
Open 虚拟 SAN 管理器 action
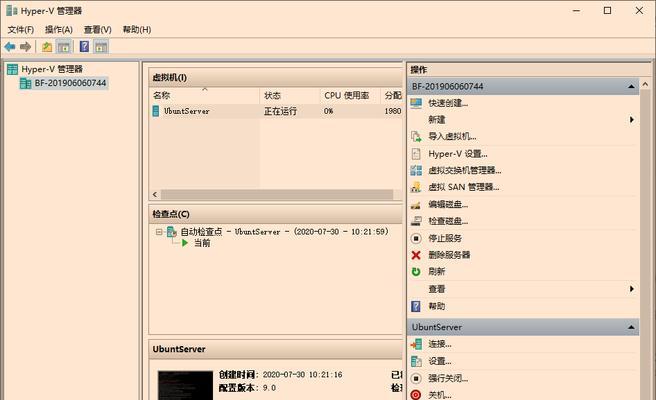[x=464, y=187]
